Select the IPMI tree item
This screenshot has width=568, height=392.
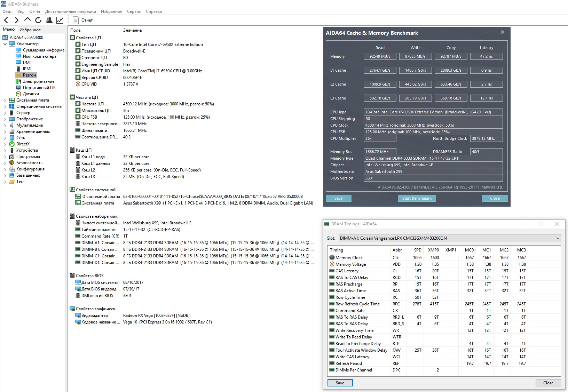[x=27, y=69]
